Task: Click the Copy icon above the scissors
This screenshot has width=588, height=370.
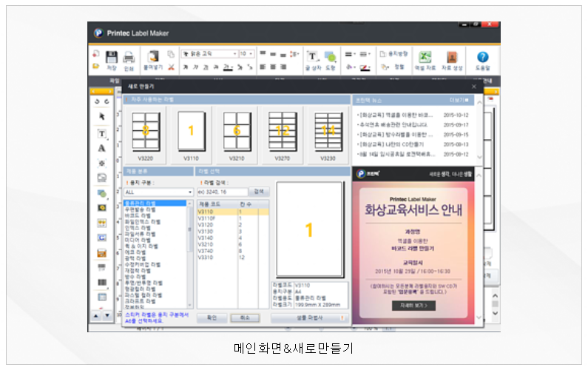Action: pos(171,54)
